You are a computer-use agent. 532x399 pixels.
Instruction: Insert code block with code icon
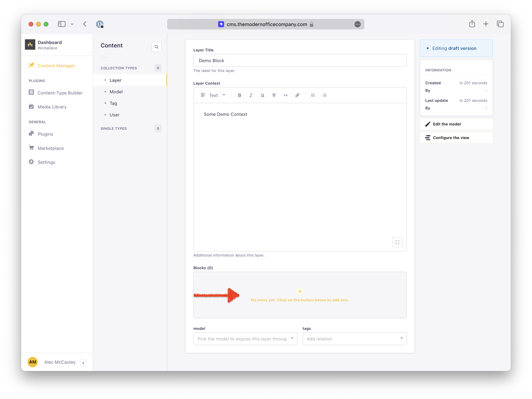coord(285,95)
